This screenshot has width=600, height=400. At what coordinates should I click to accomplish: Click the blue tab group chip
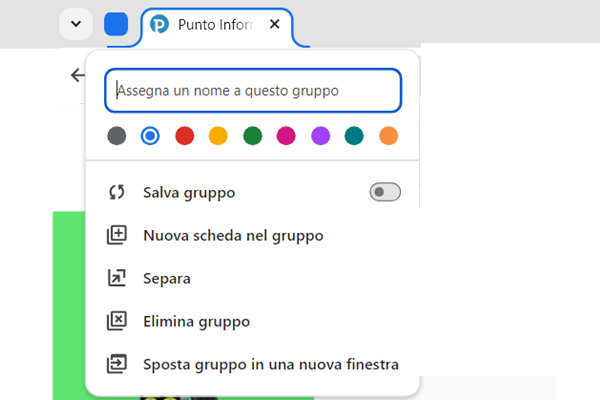[x=116, y=24]
